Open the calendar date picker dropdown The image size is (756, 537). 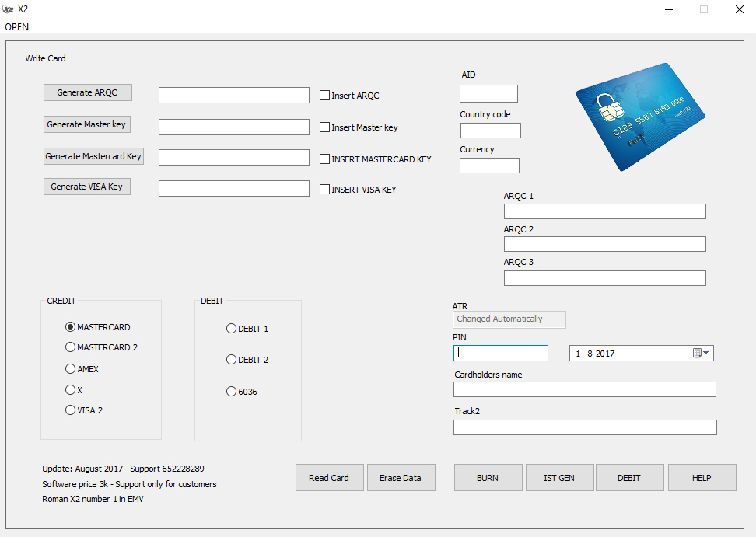point(701,353)
